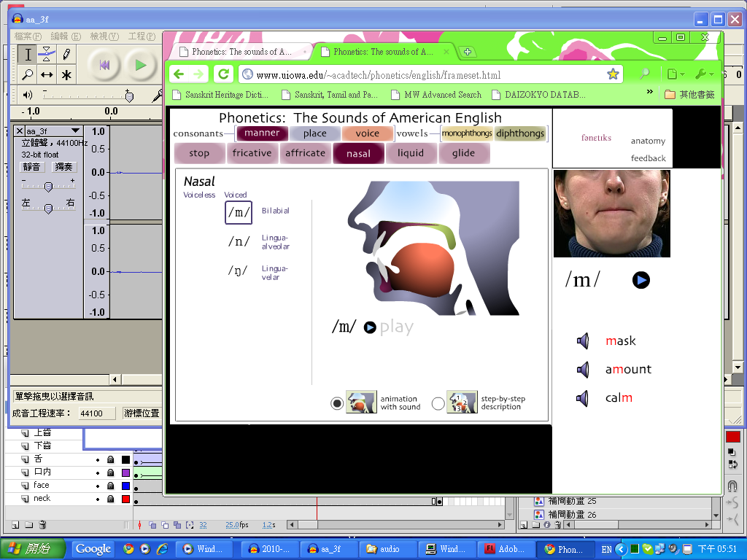This screenshot has width=747, height=560.
Task: Click the speaker icon next to mask
Action: [583, 341]
